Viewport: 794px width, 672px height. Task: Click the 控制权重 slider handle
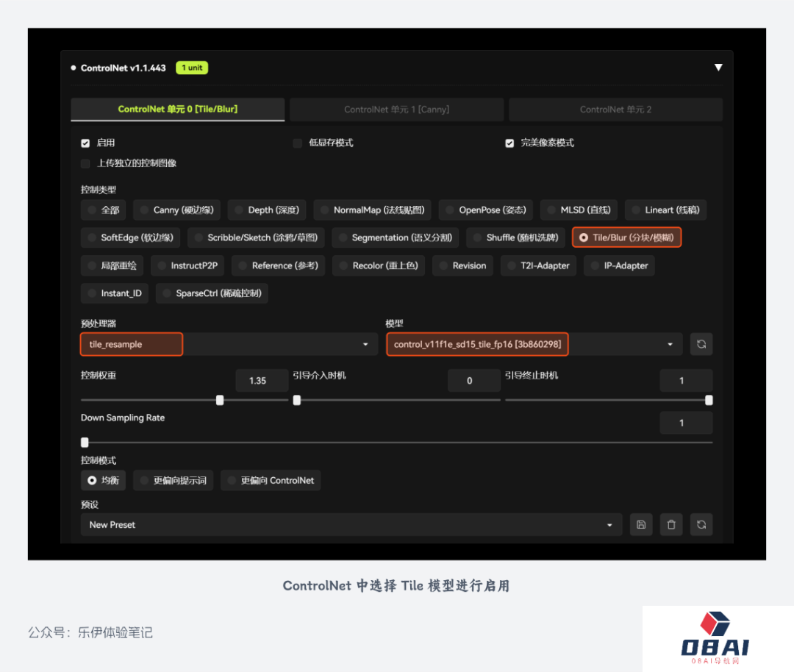(220, 401)
